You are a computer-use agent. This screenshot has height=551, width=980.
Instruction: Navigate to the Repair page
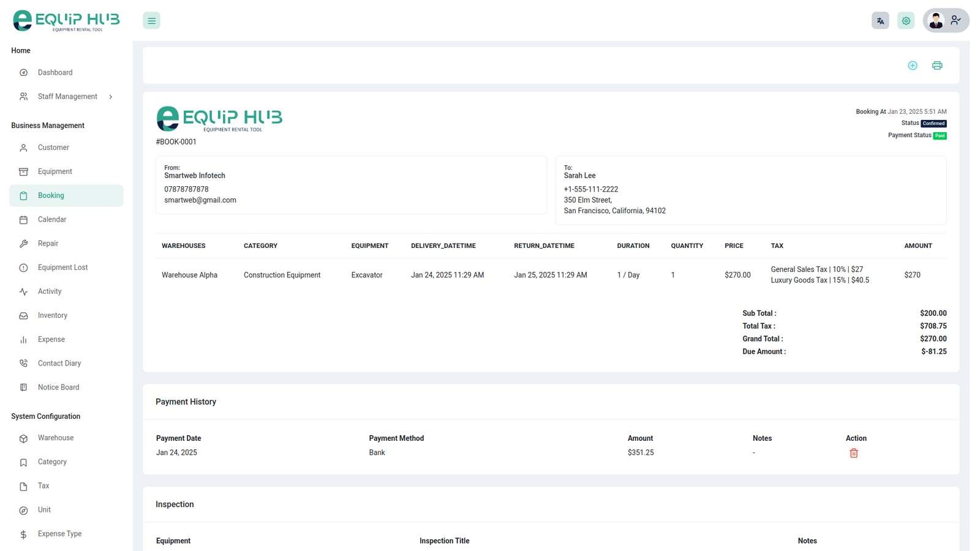48,244
